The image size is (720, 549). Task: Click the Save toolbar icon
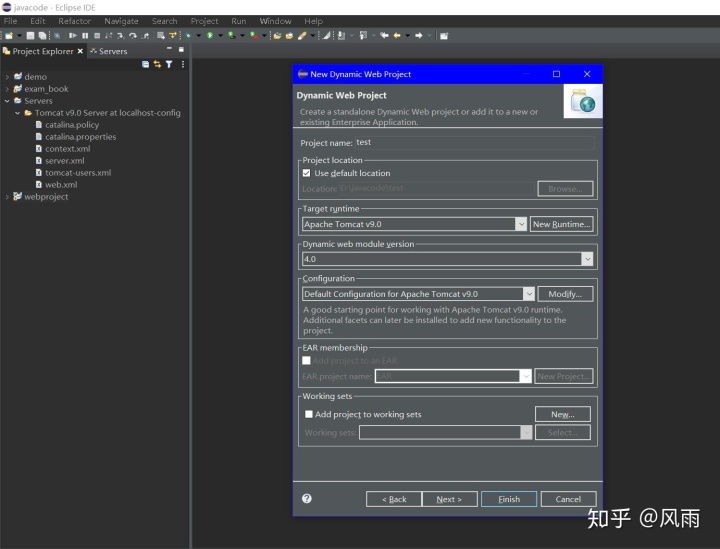click(30, 35)
